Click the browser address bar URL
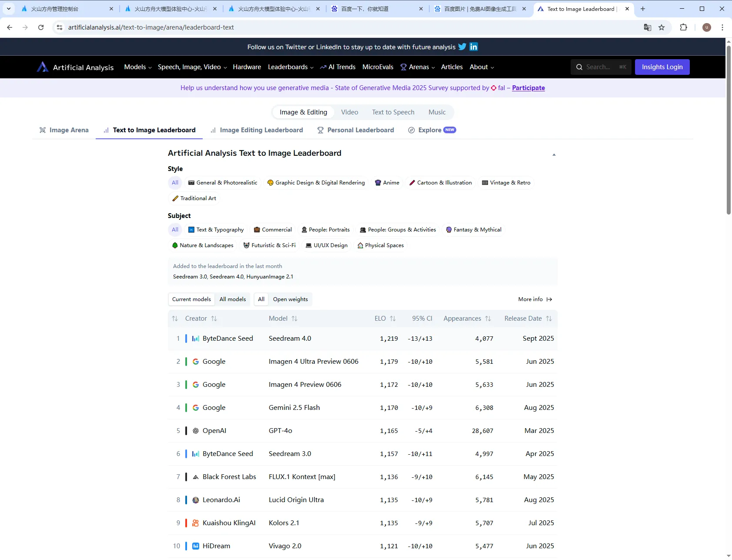Screen dimensions: 732x560 151,27
